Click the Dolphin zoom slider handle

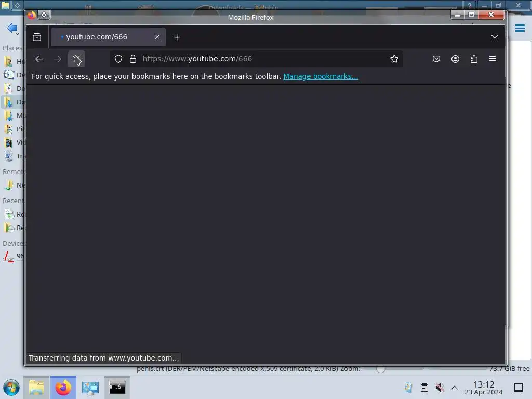(x=381, y=369)
